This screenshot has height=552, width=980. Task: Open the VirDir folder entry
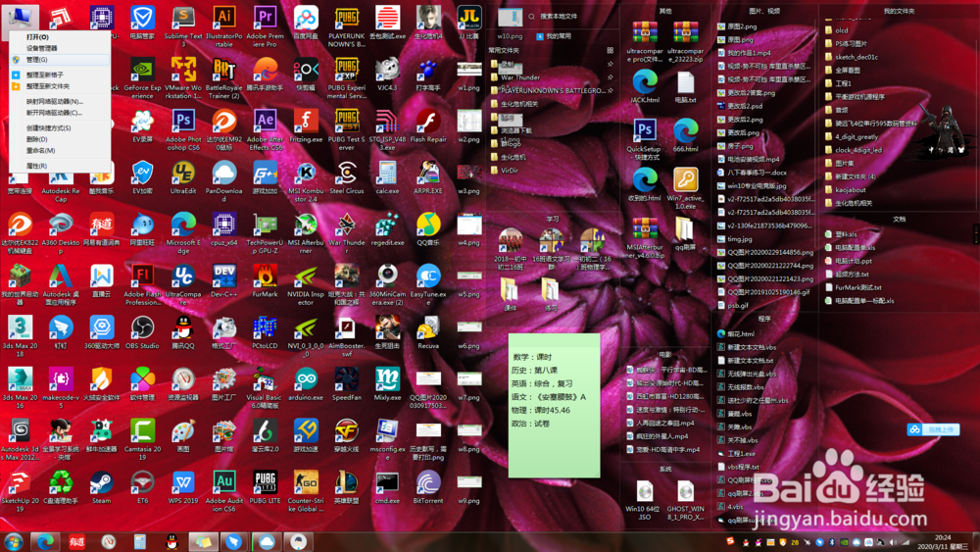click(505, 170)
